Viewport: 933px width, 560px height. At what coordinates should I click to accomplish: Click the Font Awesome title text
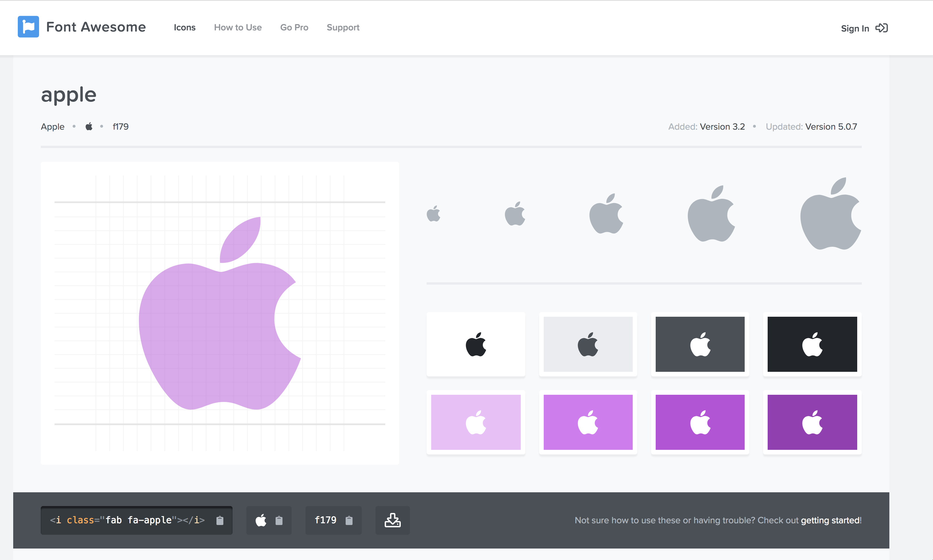tap(96, 27)
